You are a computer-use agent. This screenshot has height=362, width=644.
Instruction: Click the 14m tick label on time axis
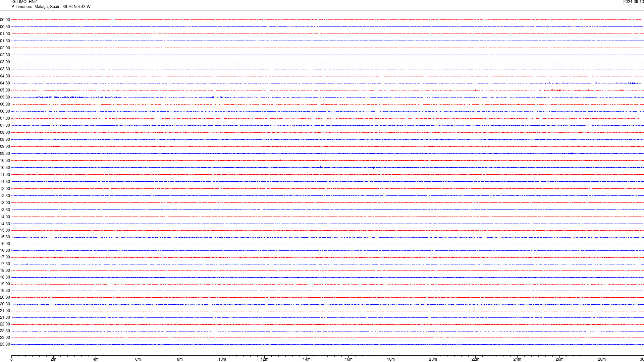coord(307,359)
